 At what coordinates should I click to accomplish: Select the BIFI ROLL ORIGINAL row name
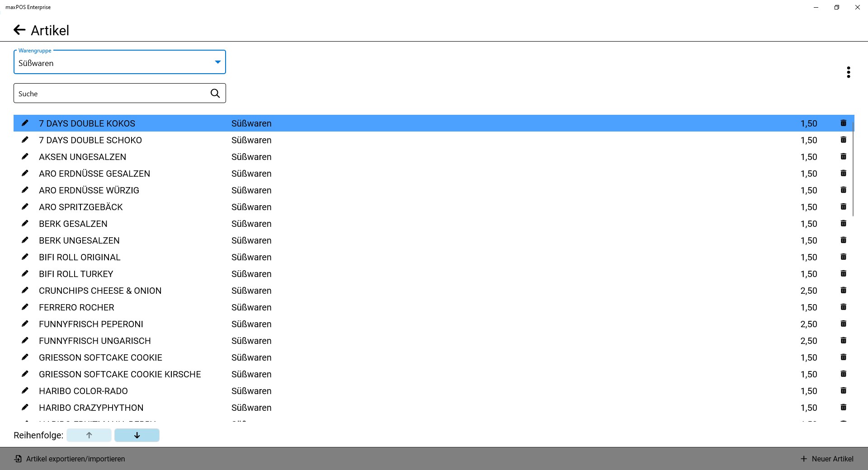[80, 257]
